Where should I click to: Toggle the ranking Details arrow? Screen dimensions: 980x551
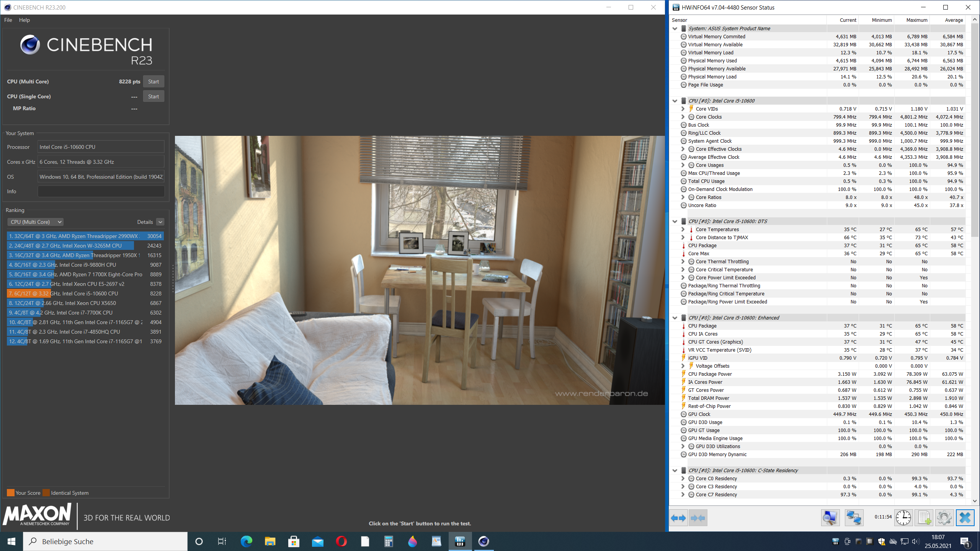[160, 222]
